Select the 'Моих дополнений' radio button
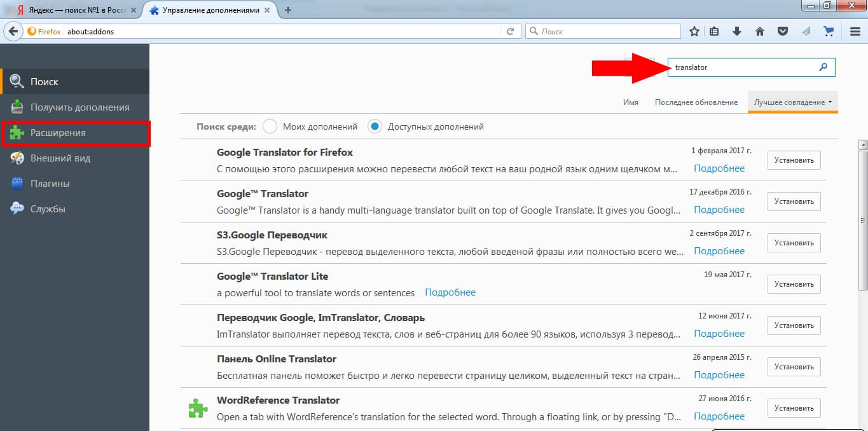 270,127
